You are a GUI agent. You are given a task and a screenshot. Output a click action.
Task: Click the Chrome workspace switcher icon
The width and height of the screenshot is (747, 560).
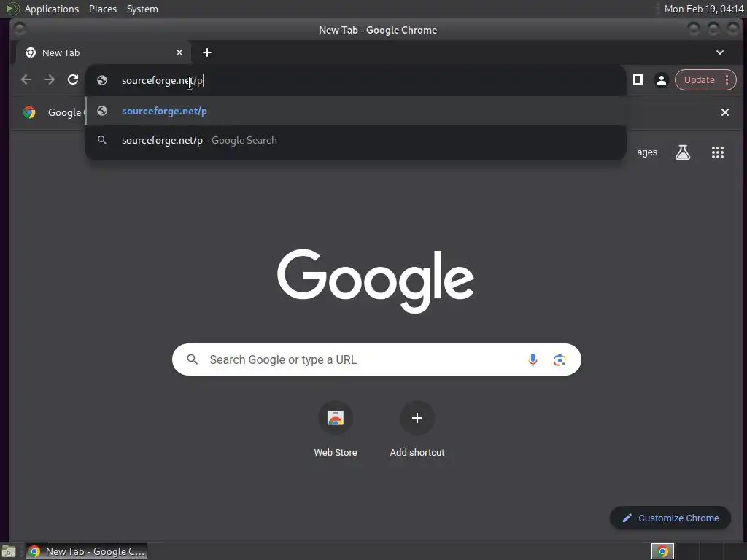tap(662, 551)
